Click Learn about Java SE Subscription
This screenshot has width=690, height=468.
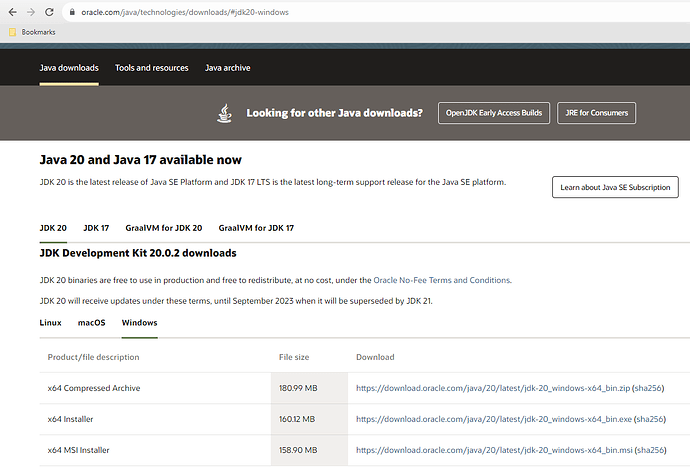tap(615, 187)
